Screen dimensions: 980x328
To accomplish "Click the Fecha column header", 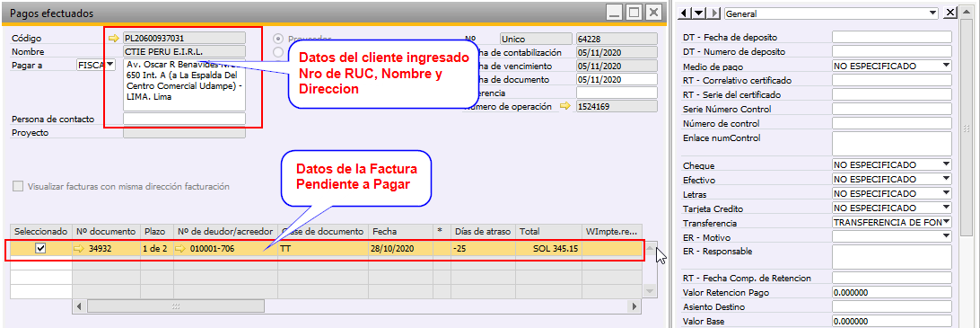I will tap(400, 231).
